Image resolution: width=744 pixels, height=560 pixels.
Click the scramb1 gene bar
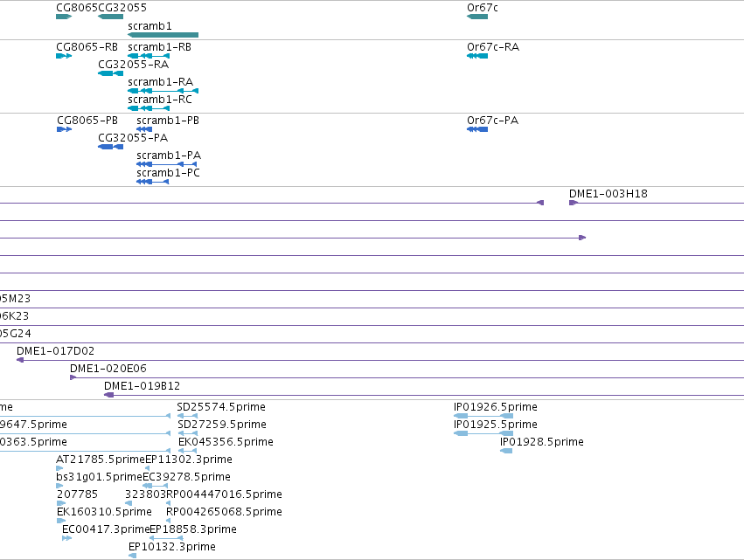[x=163, y=35]
